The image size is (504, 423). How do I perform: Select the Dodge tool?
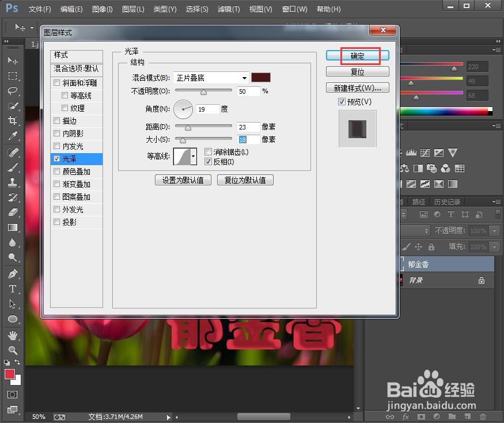[x=13, y=257]
